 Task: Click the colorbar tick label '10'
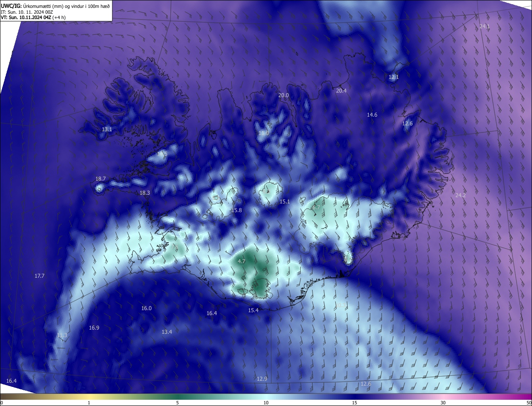coord(266,403)
